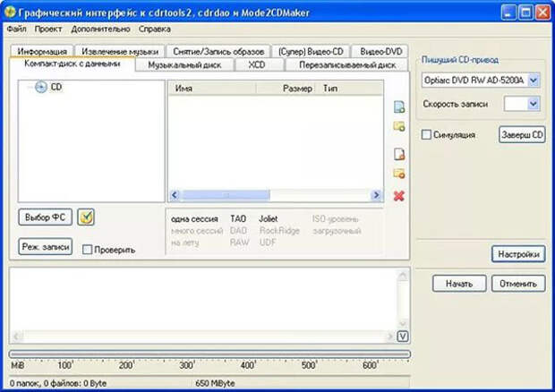Select the (Супер) Видео-CD tab
Image resolution: width=555 pixels, height=392 pixels.
tap(311, 51)
